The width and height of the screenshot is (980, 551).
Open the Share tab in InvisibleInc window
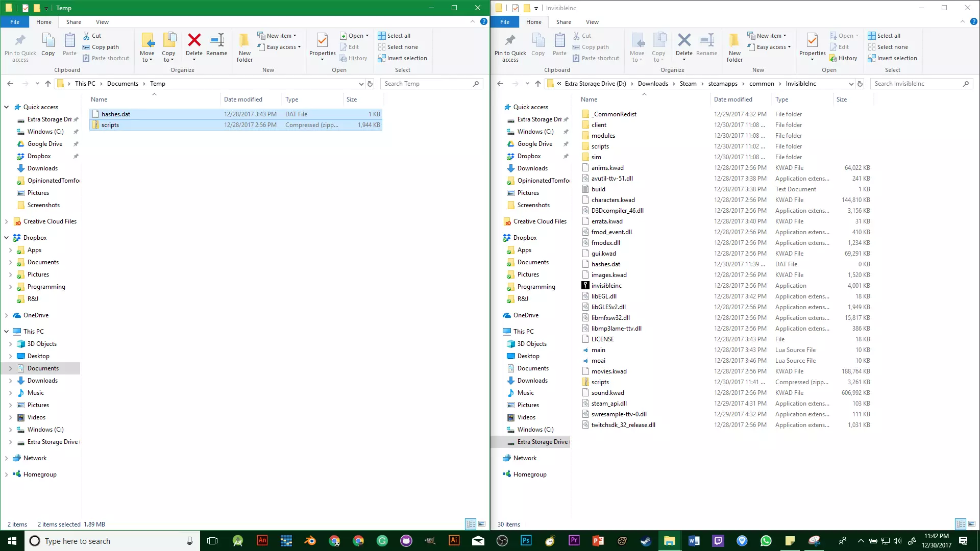pyautogui.click(x=563, y=22)
